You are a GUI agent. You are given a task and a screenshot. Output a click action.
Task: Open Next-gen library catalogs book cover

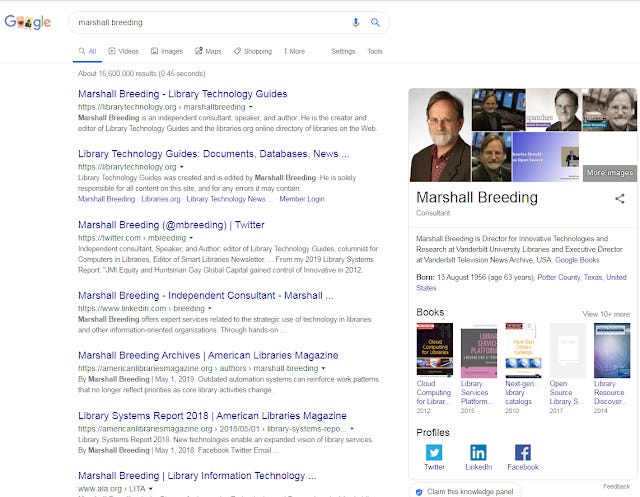click(x=523, y=351)
